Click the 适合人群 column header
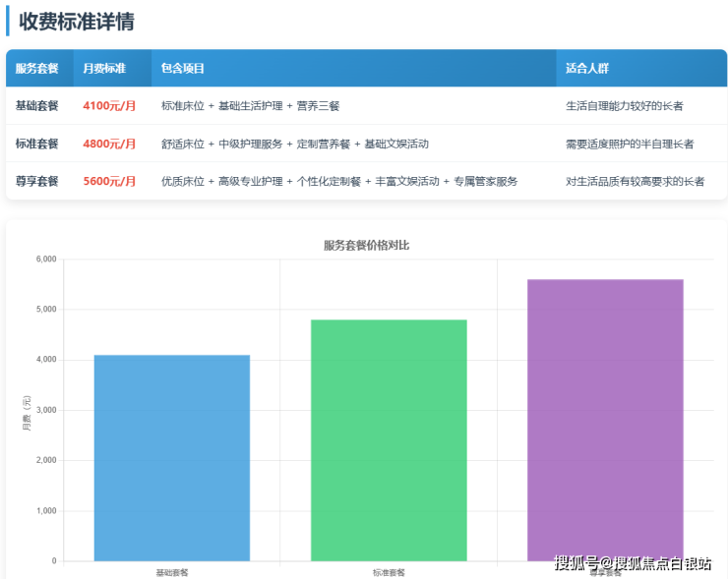728x579 pixels. pyautogui.click(x=587, y=69)
